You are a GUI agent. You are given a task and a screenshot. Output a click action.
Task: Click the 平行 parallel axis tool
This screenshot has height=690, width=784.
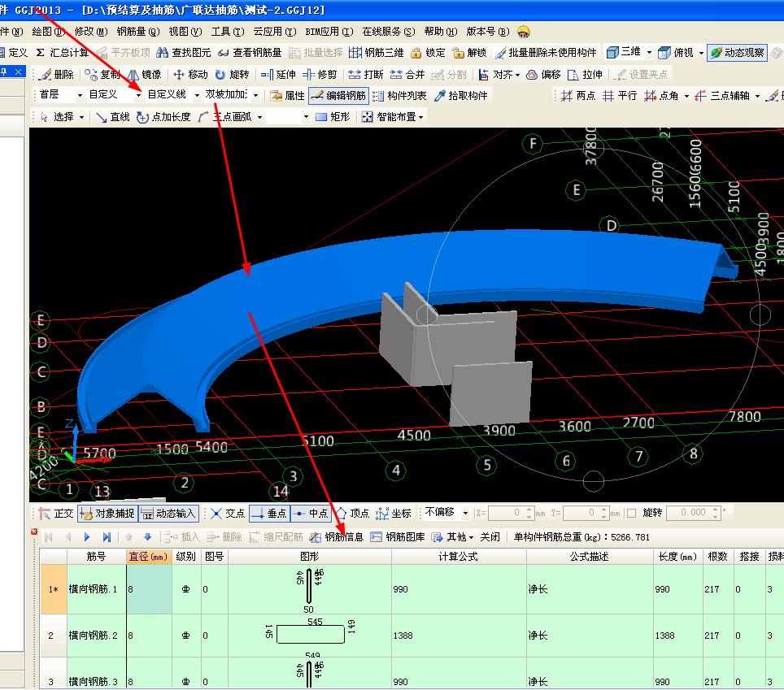pos(620,95)
